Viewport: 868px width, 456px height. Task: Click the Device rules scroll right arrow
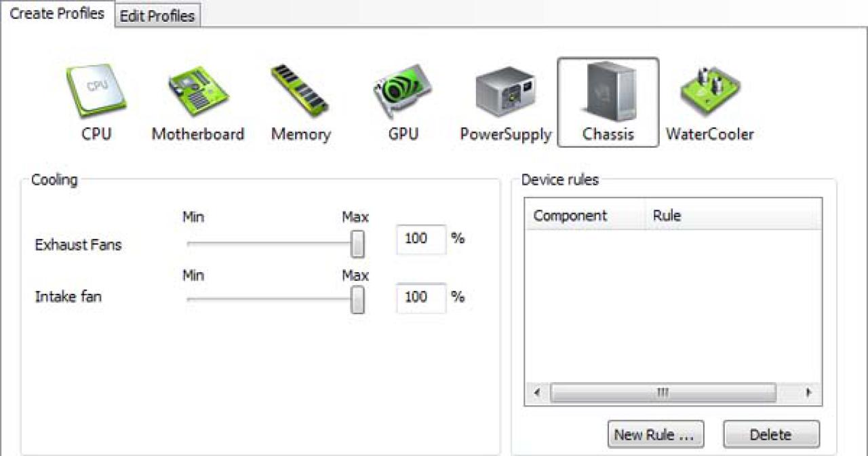tap(808, 393)
